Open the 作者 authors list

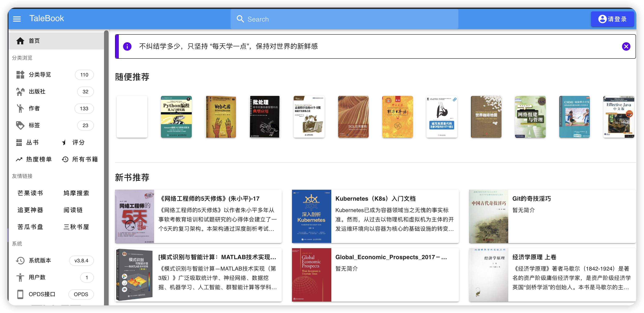click(34, 108)
